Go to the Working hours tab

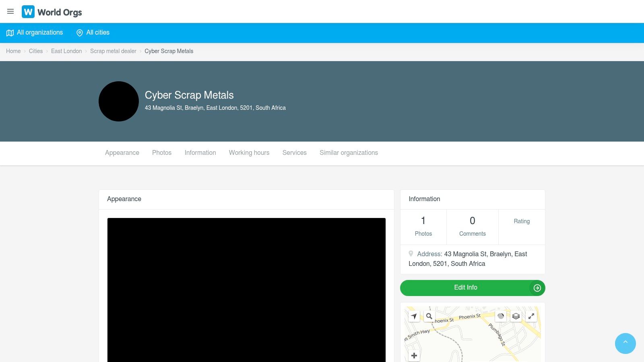tap(249, 153)
